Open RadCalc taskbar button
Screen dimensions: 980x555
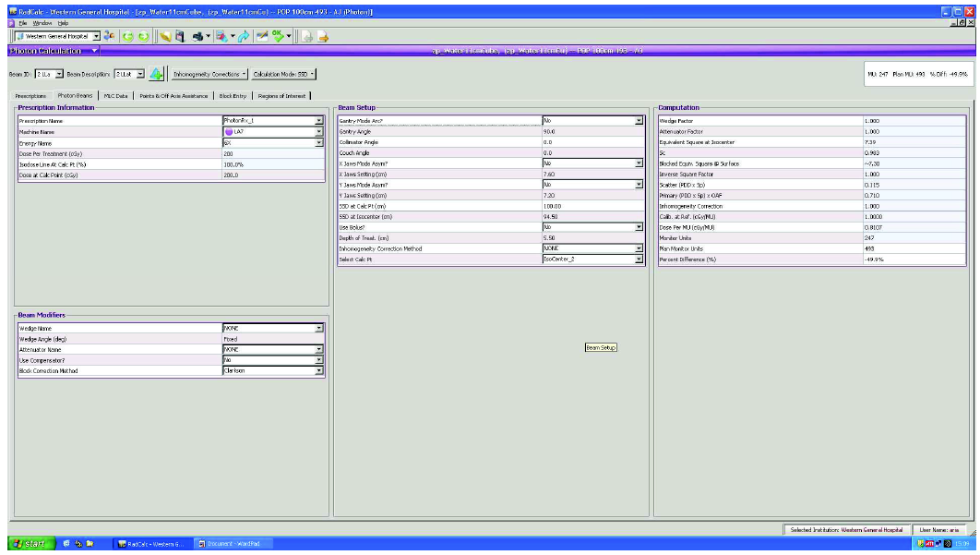[x=151, y=543]
